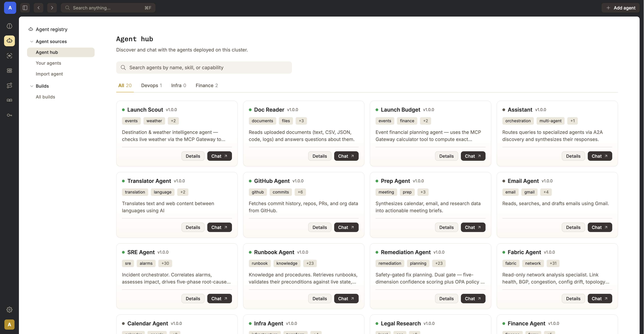
Task: Open the brain icon in sidebar
Action: click(x=9, y=26)
